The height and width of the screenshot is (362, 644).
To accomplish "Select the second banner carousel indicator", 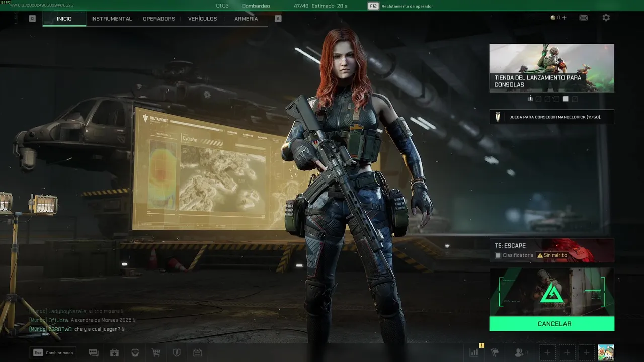I will click(539, 99).
